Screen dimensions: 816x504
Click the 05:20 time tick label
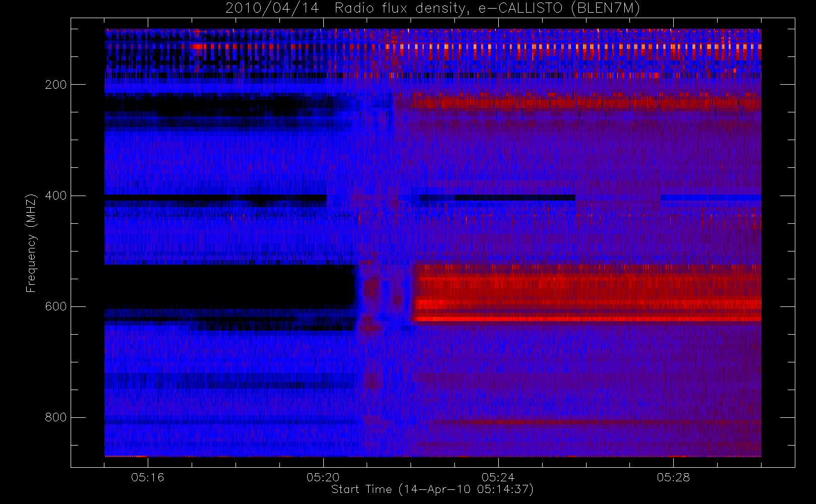(323, 477)
